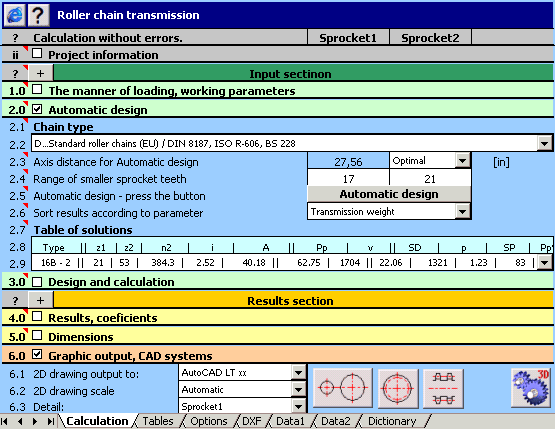Click the Internet Explorer icon in header
The width and height of the screenshot is (555, 429).
[14, 15]
